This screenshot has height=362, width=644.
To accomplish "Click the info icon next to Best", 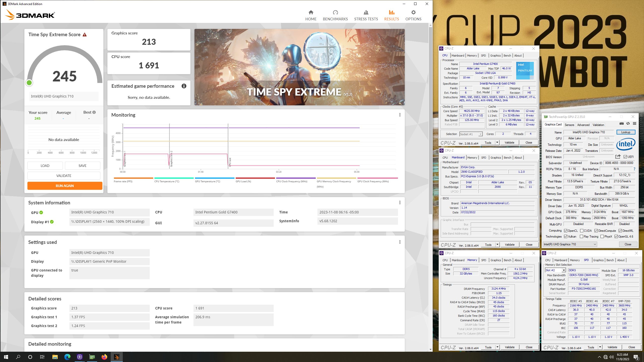I will point(94,112).
